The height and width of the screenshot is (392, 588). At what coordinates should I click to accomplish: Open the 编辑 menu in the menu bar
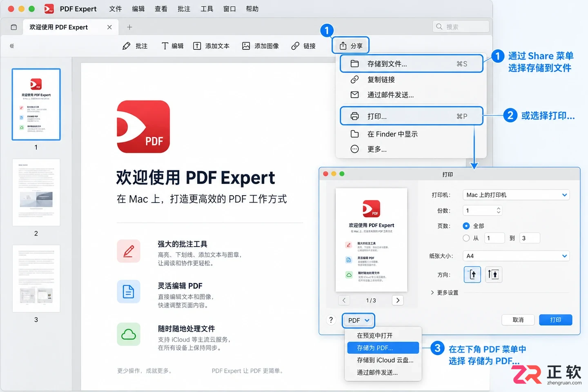point(138,9)
